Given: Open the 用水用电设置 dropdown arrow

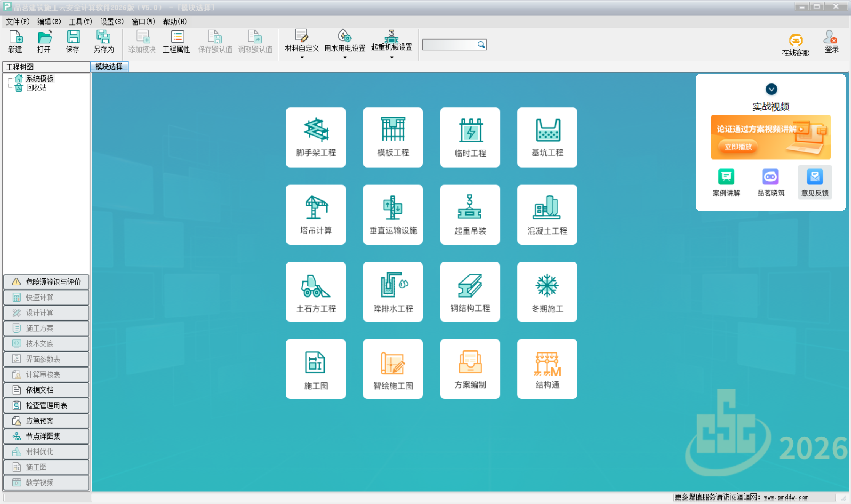Looking at the screenshot, I should pos(345,58).
